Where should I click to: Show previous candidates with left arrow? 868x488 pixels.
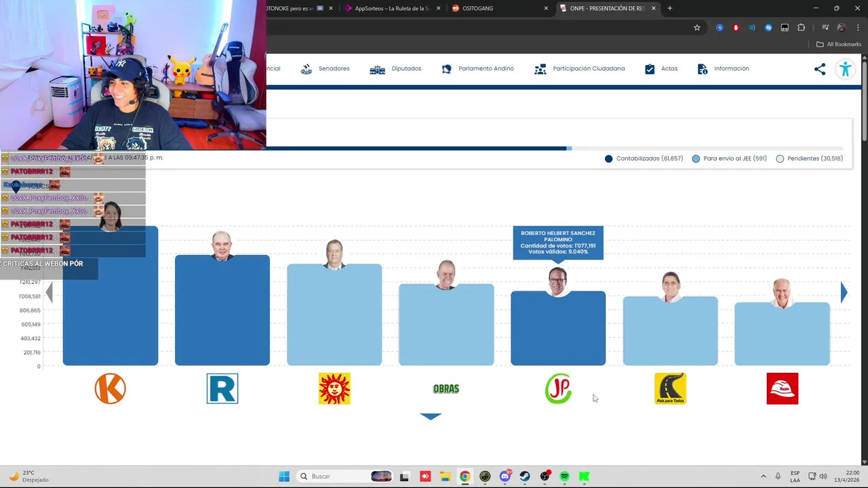coord(49,292)
